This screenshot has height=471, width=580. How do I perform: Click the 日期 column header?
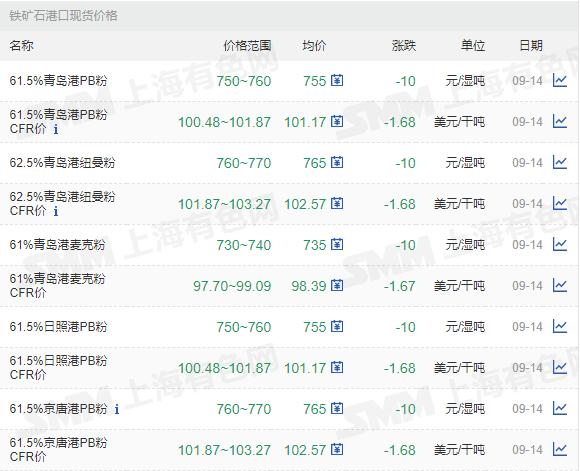[x=531, y=46]
